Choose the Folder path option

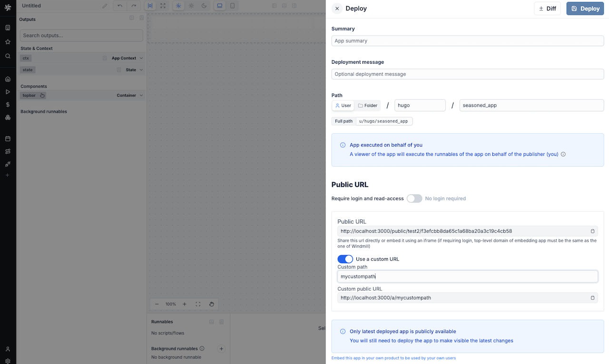click(368, 105)
